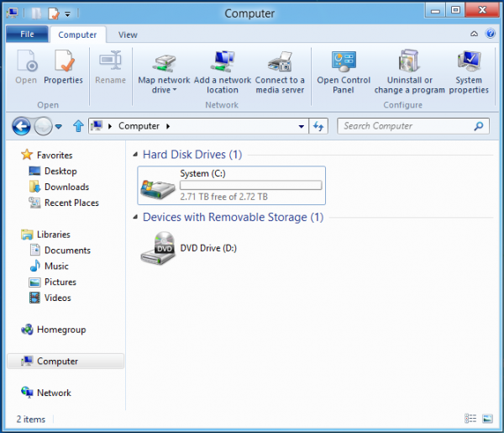This screenshot has width=504, height=433.
Task: Click the Back navigation arrow
Action: click(21, 126)
